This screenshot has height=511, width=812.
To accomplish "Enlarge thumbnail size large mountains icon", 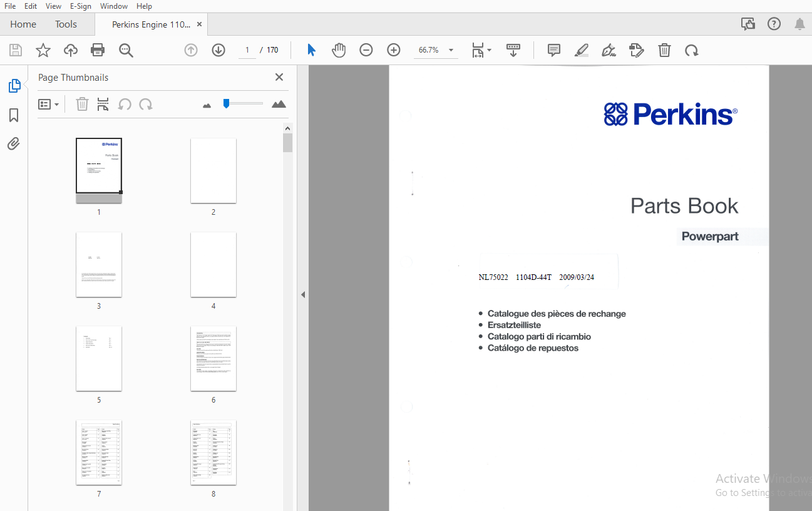I will point(279,104).
